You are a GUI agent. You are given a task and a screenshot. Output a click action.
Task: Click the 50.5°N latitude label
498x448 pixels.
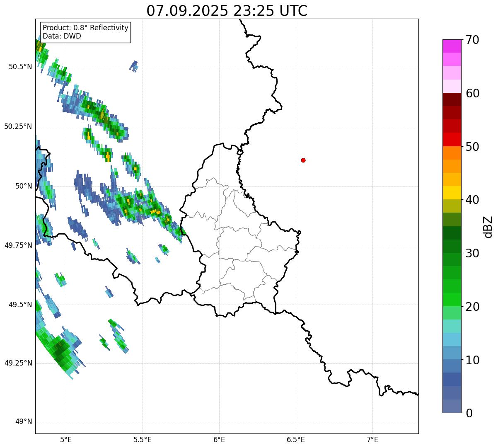[20, 67]
